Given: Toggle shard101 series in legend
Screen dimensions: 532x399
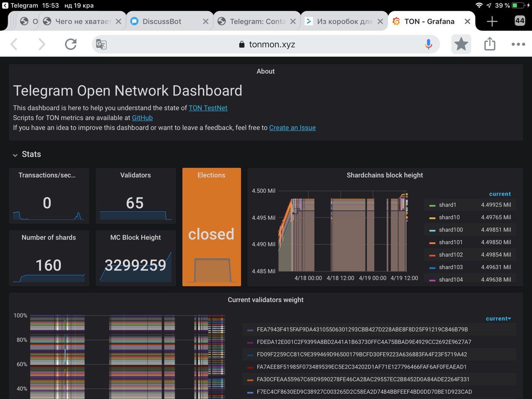Looking at the screenshot, I should 451,242.
